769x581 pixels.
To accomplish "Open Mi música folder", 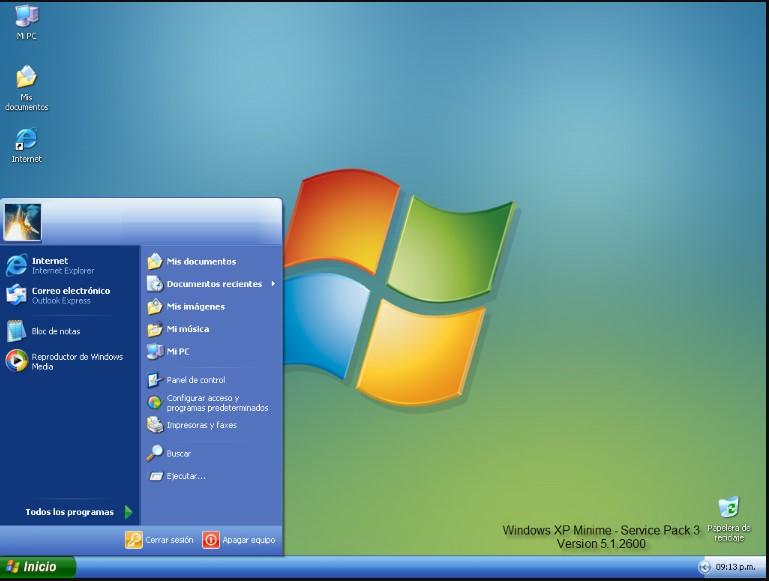I will point(187,329).
